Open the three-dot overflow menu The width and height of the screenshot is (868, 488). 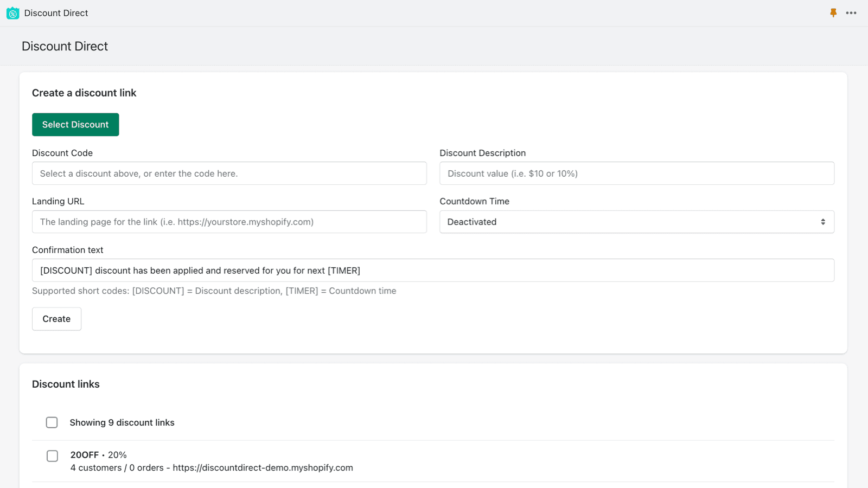[x=851, y=12]
